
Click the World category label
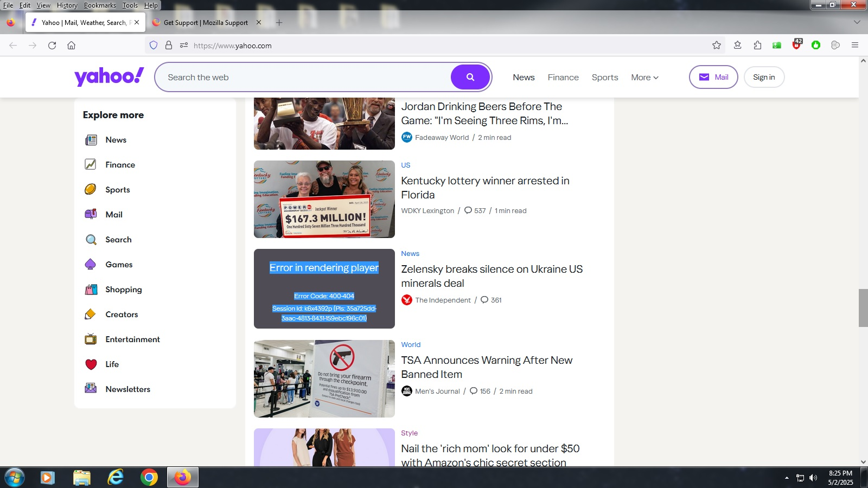click(411, 344)
